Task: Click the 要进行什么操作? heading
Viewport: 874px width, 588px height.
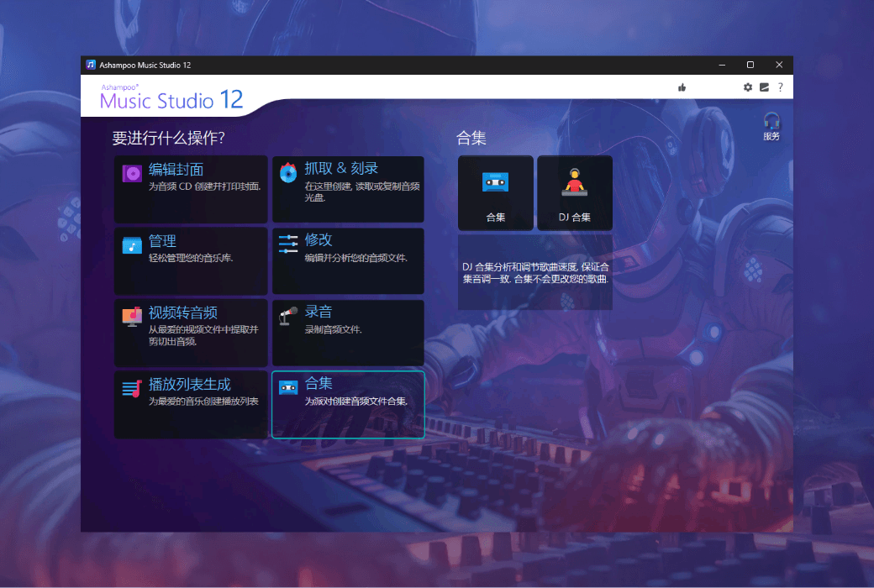Action: pyautogui.click(x=168, y=138)
